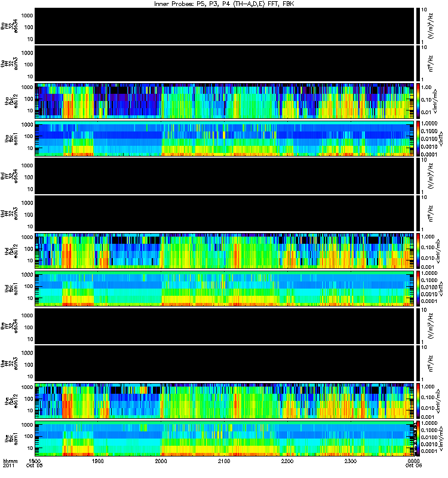The height and width of the screenshot is (478, 448).
Task: Click the '0.0001' color scale value of tha fbk scm1
Action: [x=429, y=154]
